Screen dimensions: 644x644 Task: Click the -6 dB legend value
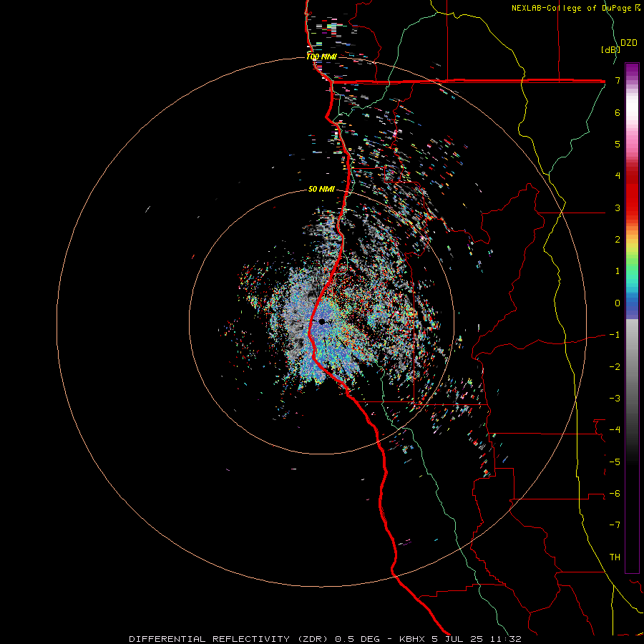coord(615,494)
